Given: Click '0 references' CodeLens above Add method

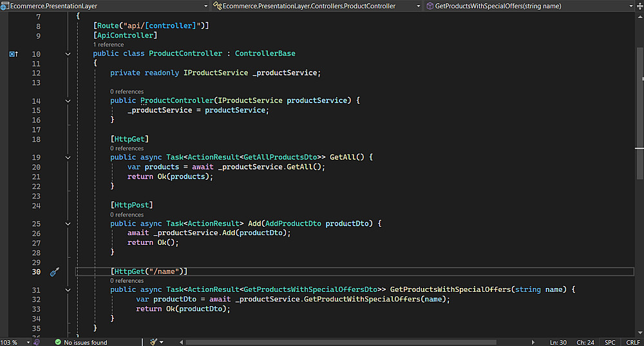Looking at the screenshot, I should point(127,215).
